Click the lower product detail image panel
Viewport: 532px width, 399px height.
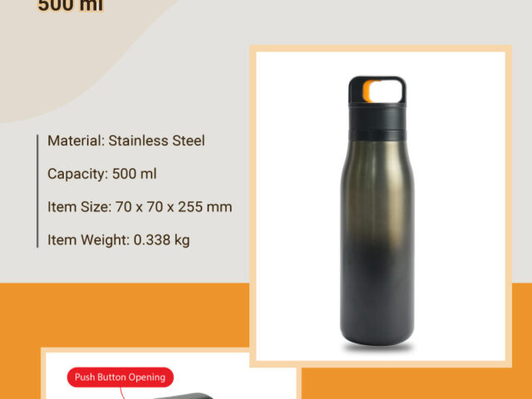169,374
